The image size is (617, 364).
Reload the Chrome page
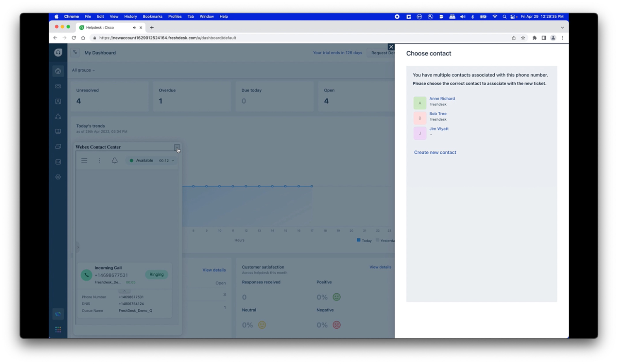tap(74, 38)
